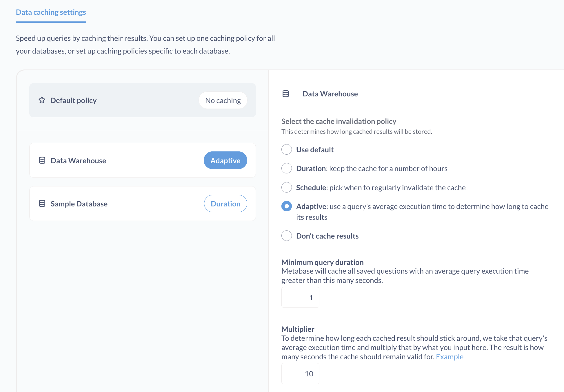This screenshot has height=392, width=564.
Task: Select the Use default cache policy
Action: pos(286,149)
